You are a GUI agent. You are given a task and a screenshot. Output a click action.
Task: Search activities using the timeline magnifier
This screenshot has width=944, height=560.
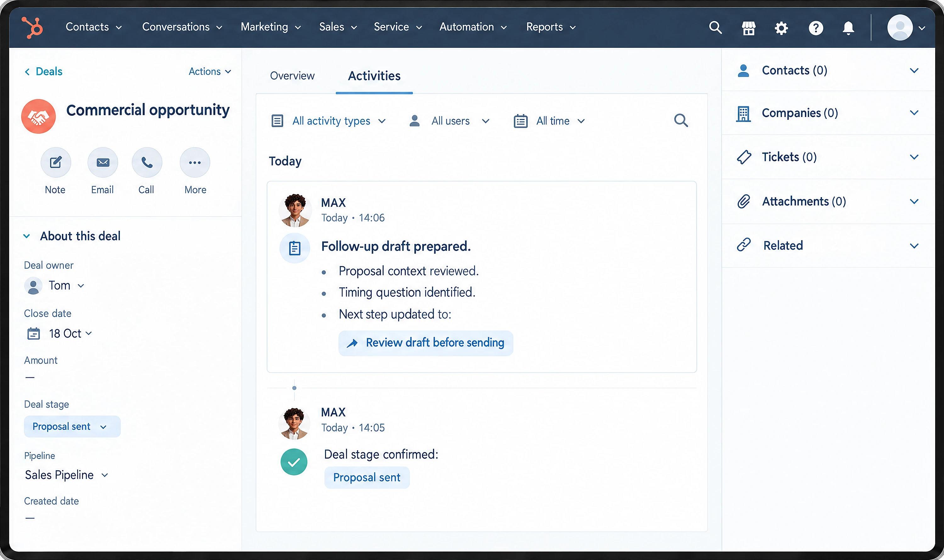pyautogui.click(x=681, y=120)
